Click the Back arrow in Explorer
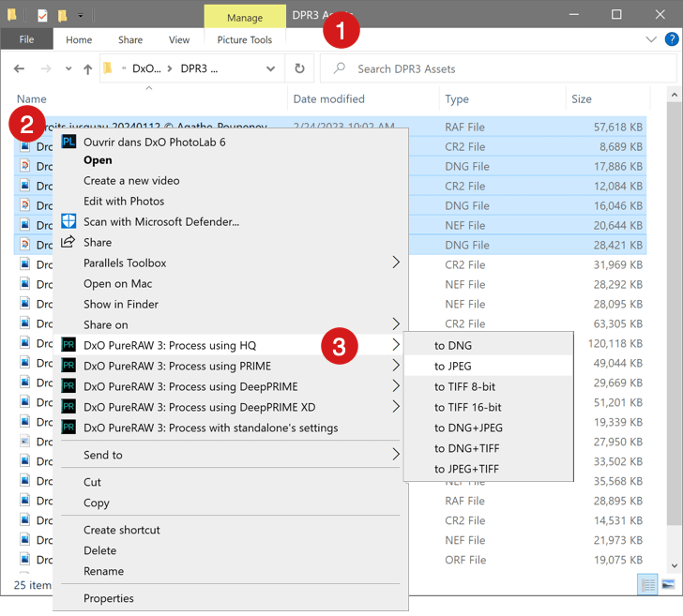This screenshot has height=616, width=683. coord(19,68)
